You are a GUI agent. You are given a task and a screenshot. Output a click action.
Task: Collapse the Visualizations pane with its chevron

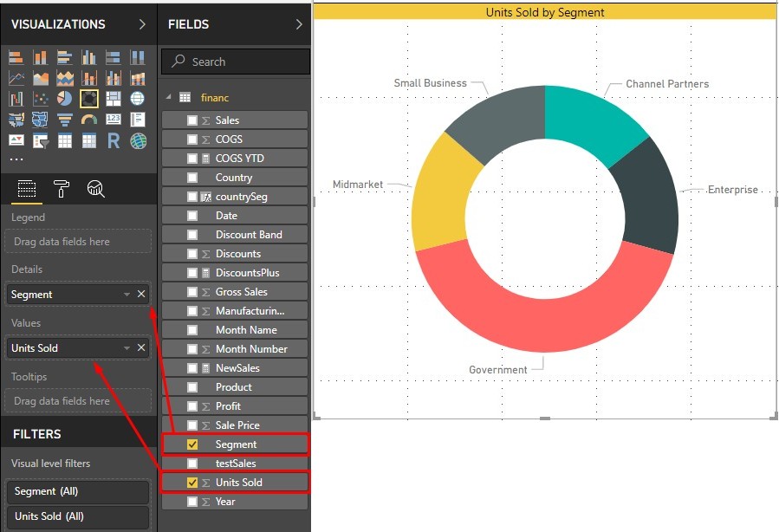pos(142,24)
